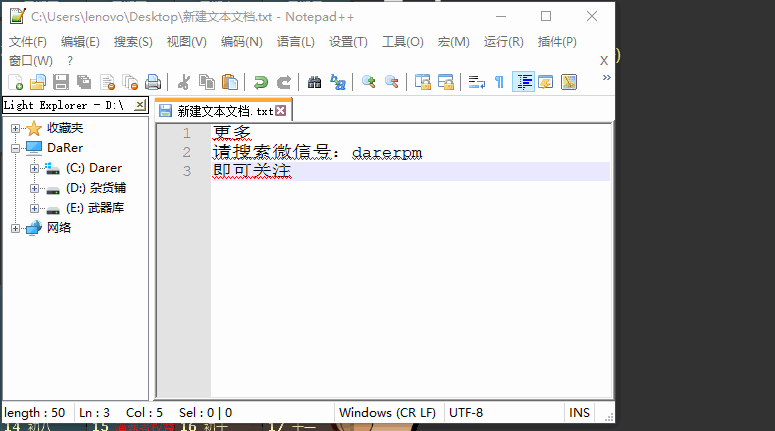
Task: Click the Paste clipboard icon
Action: point(230,82)
